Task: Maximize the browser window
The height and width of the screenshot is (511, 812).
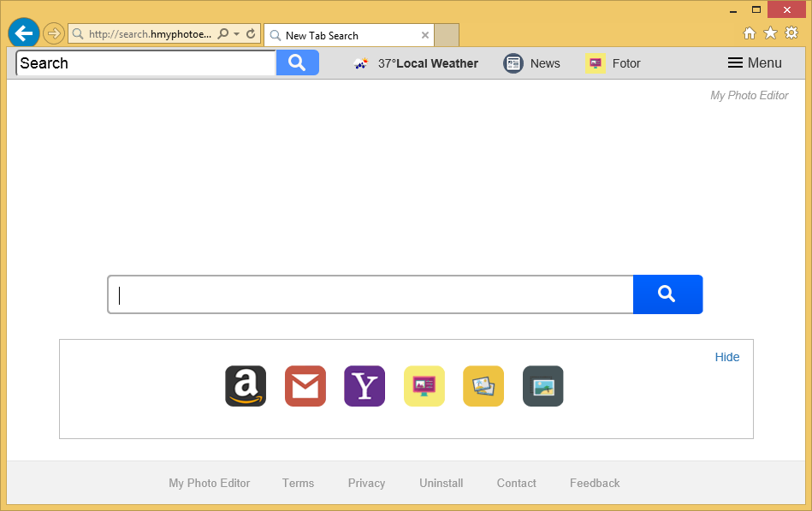Action: 756,10
